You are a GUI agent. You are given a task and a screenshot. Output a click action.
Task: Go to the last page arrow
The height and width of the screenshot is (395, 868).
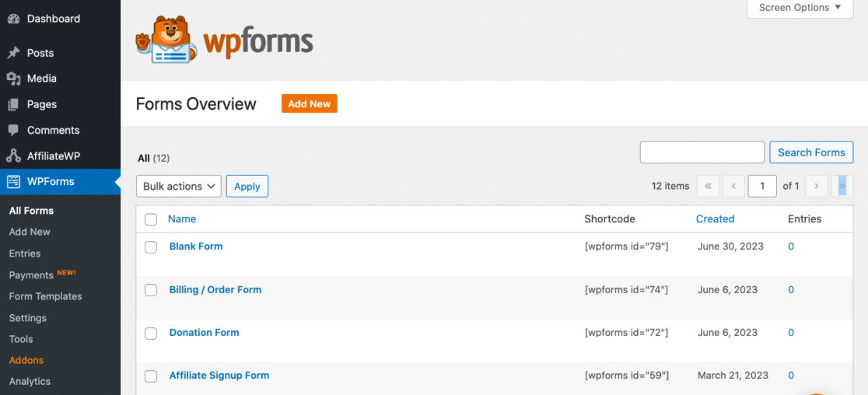(842, 187)
